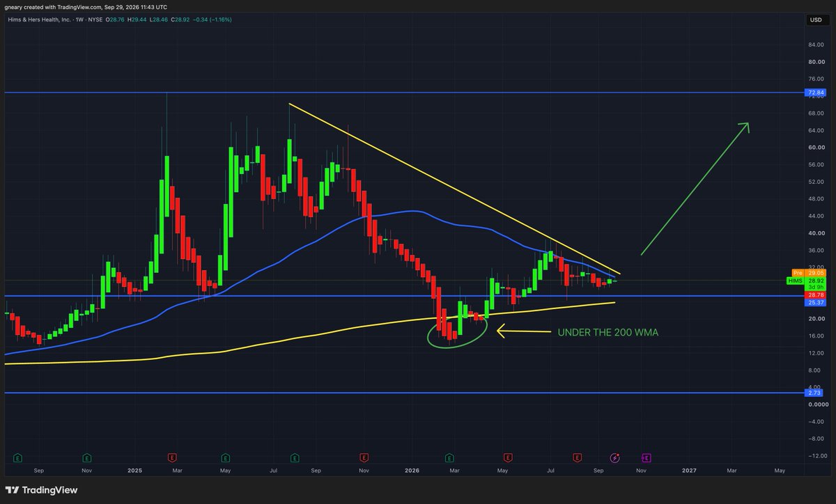Click the 2025 year label on time axis
Image resolution: width=836 pixels, height=504 pixels.
tap(134, 471)
